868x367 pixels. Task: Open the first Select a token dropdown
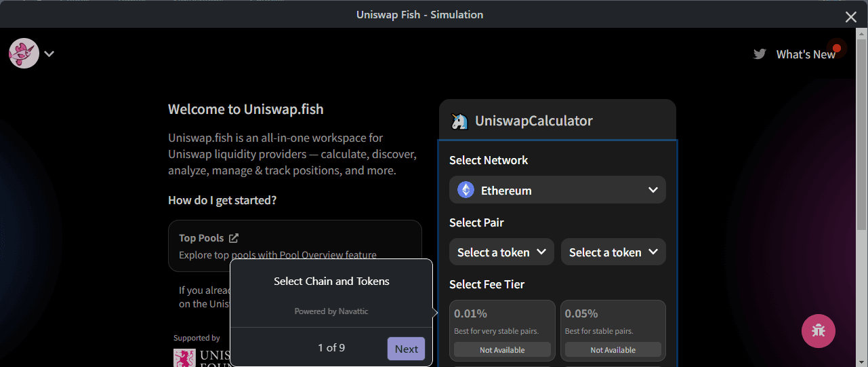(x=501, y=252)
